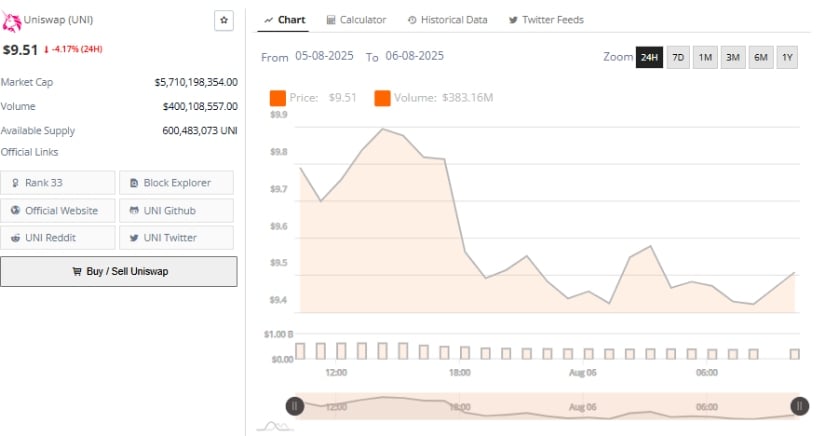Screen dimensions: 825x436
Task: Open the Twitter Feeds tab
Action: coord(546,20)
